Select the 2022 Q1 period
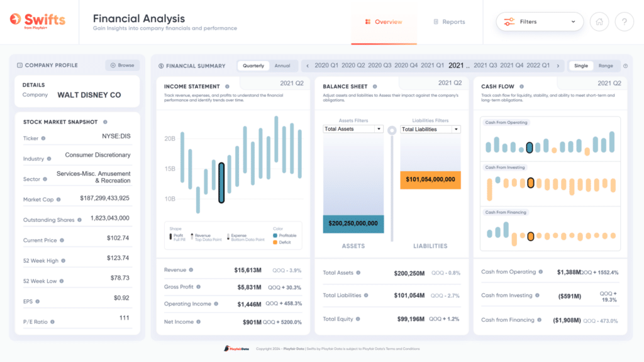This screenshot has height=362, width=644. (538, 65)
